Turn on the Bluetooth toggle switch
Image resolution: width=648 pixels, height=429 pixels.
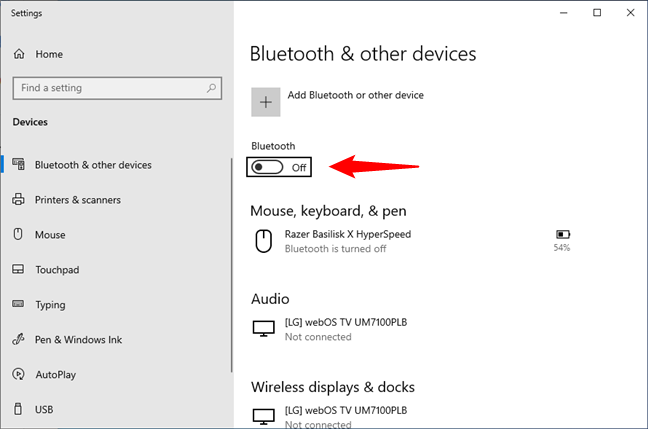[267, 167]
